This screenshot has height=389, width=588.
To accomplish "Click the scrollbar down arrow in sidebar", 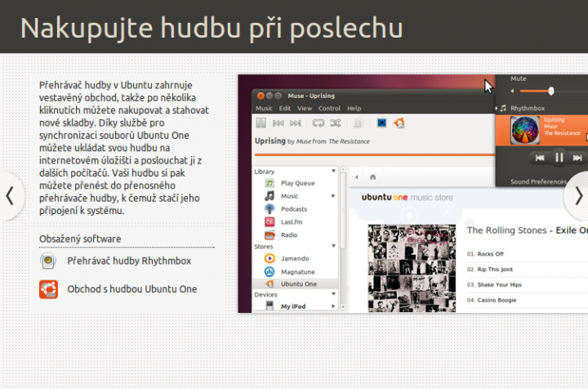I will click(x=343, y=306).
